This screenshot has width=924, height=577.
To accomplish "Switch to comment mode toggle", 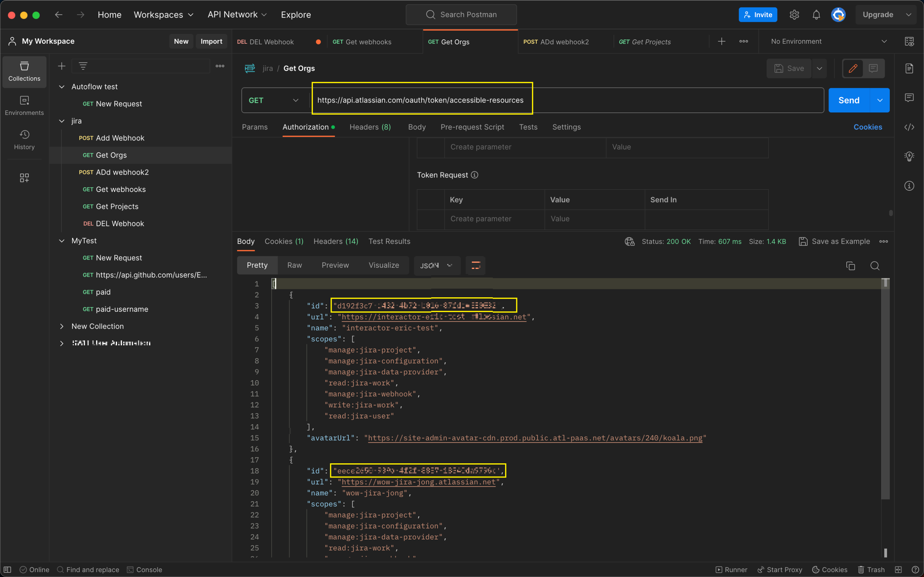I will pyautogui.click(x=873, y=68).
